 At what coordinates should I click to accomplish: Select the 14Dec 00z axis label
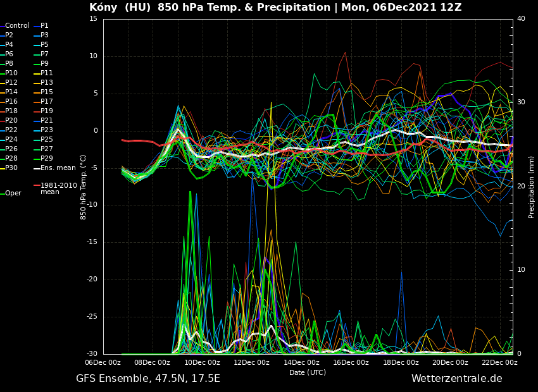click(x=301, y=362)
